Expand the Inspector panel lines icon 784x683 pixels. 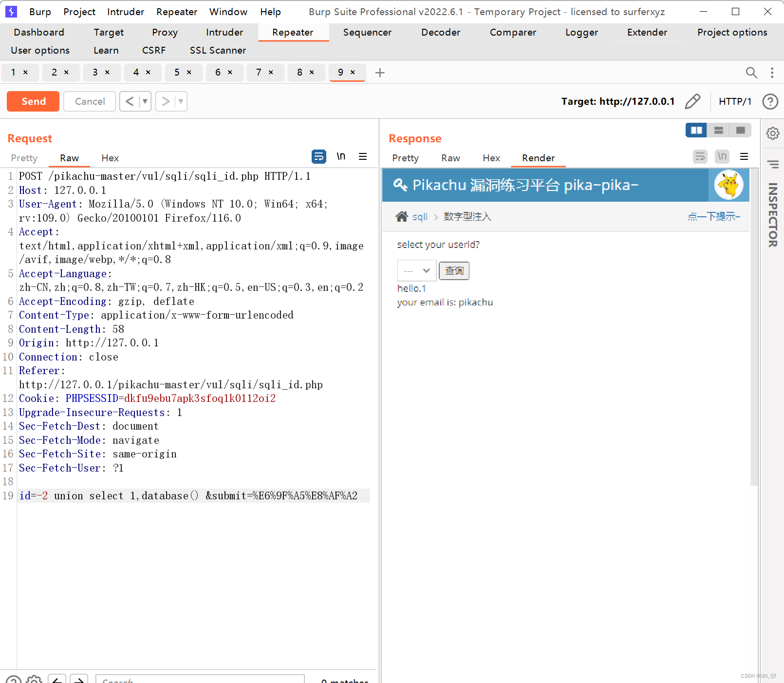(x=772, y=164)
